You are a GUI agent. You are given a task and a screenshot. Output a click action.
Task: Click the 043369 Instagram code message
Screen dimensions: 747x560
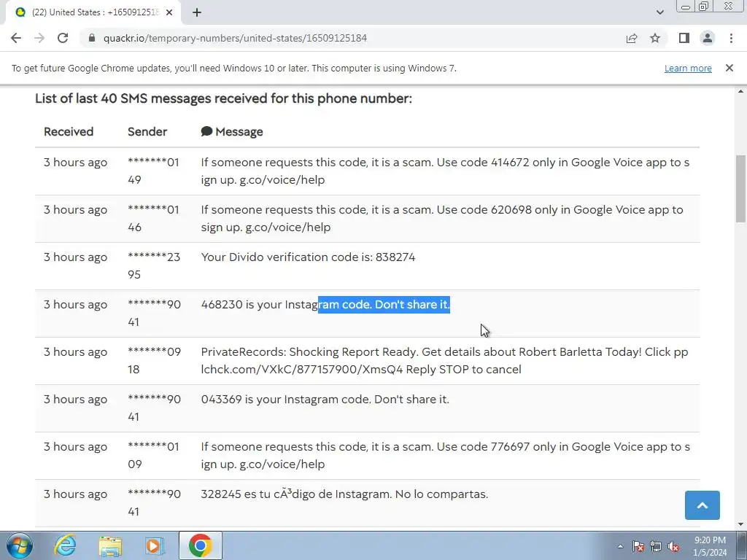325,400
